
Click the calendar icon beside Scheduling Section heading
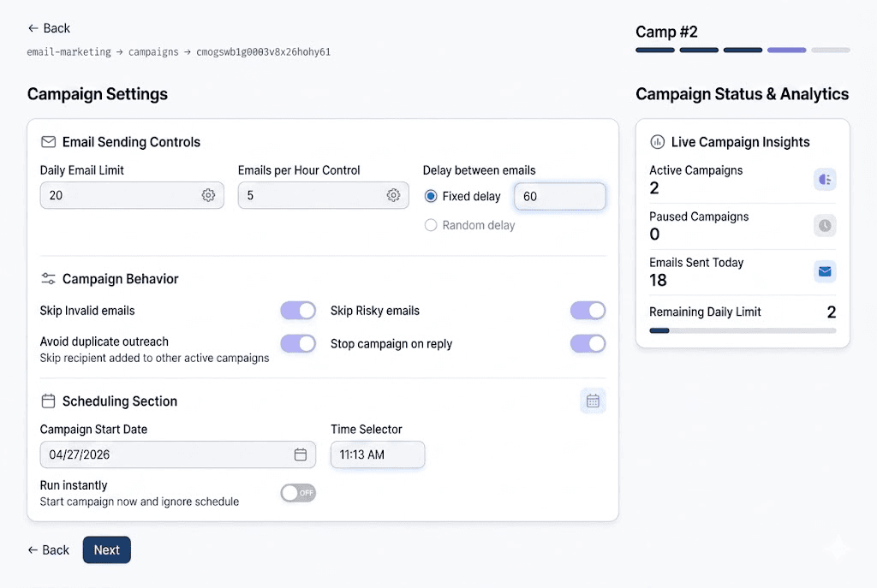pos(49,401)
